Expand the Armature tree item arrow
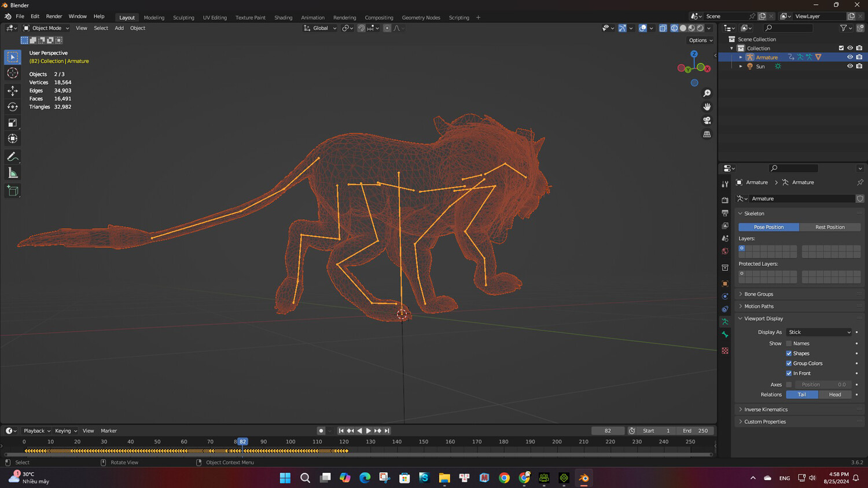This screenshot has height=488, width=868. click(741, 57)
